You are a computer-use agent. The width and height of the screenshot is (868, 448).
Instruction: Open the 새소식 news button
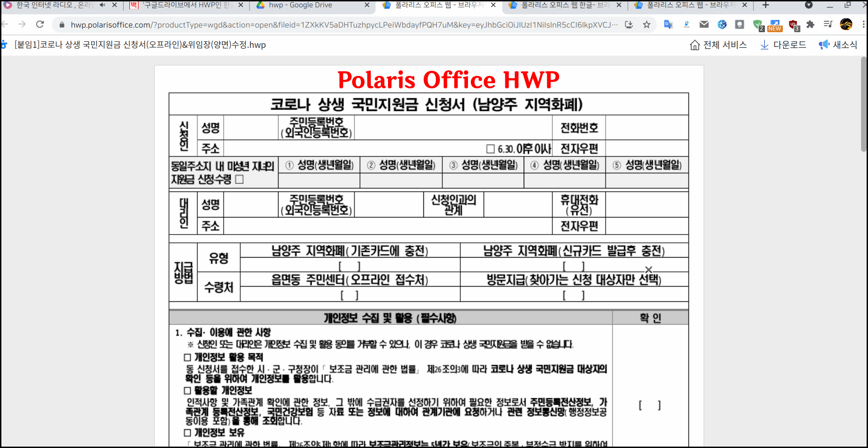[838, 45]
